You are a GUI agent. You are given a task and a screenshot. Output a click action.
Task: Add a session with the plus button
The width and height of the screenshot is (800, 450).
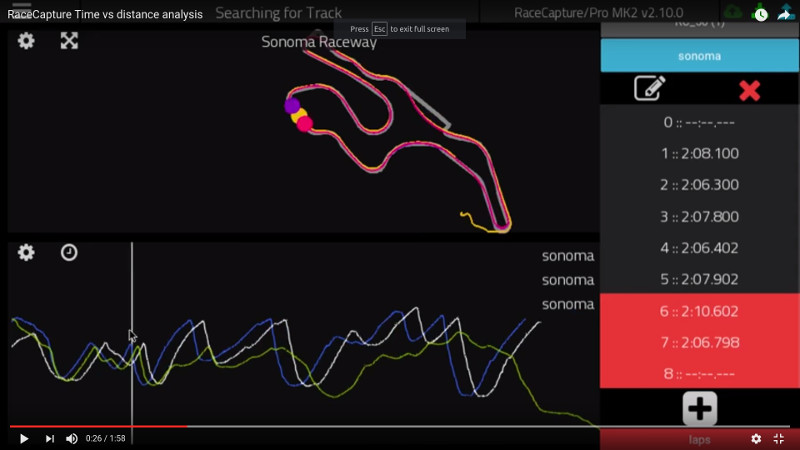pos(699,408)
